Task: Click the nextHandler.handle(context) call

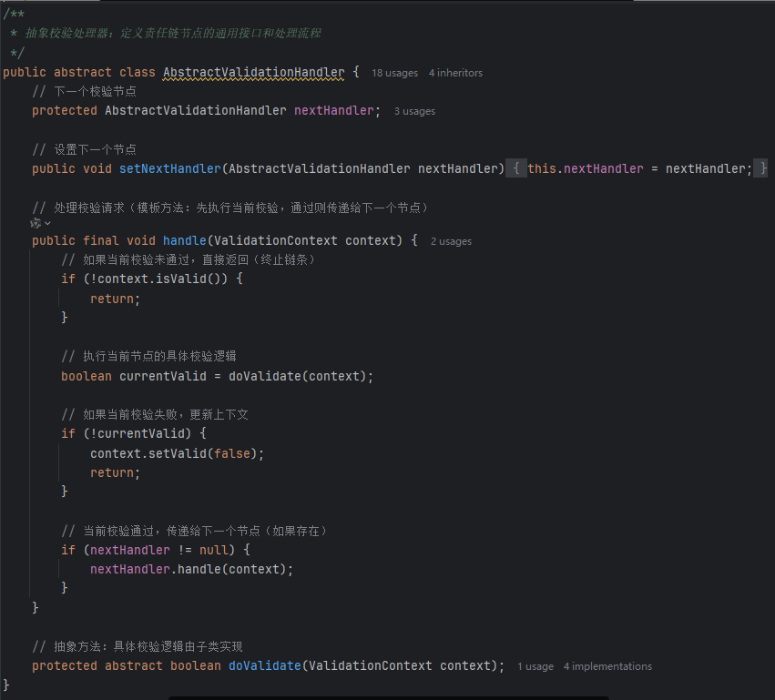Action: 191,569
